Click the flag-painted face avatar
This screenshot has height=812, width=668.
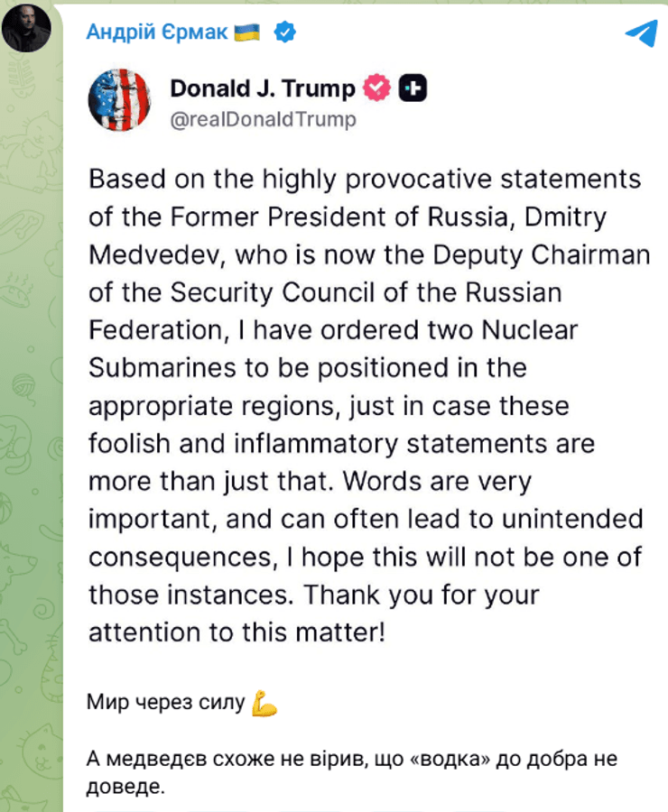(x=117, y=99)
